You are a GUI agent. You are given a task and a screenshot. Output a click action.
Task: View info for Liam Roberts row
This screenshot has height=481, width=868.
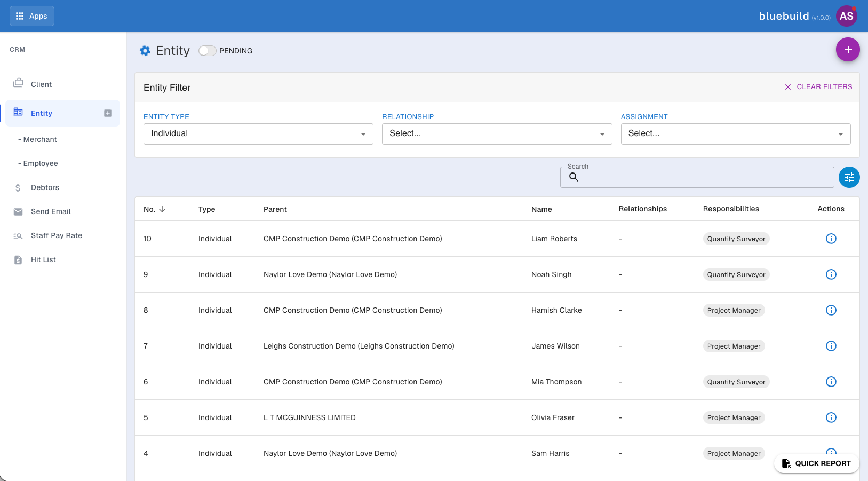(831, 239)
